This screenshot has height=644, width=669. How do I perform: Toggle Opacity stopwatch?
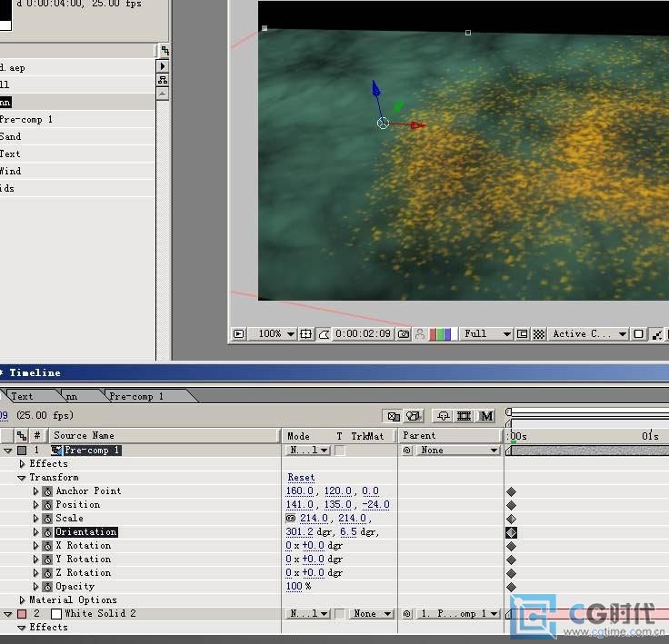pyautogui.click(x=47, y=588)
